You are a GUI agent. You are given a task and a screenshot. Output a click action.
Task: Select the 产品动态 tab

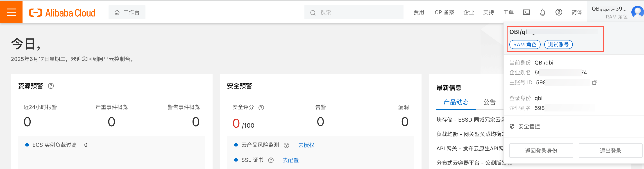(456, 102)
